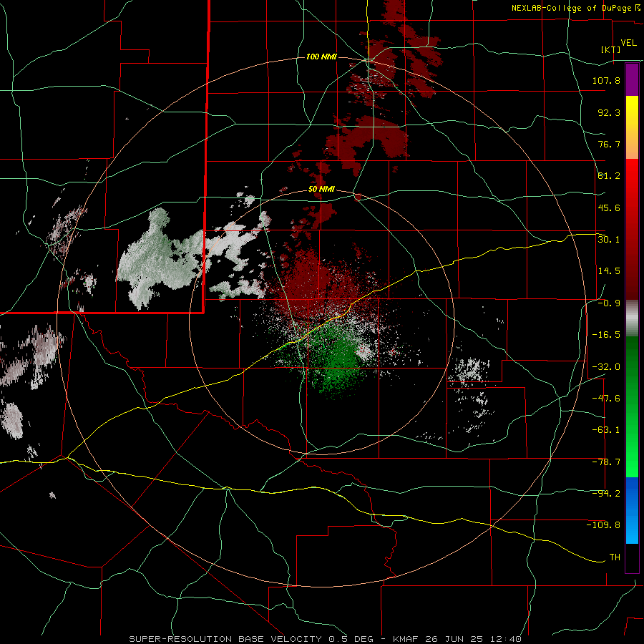Click the bright green segment of color bar
644x644 pixels.
[x=632, y=406]
